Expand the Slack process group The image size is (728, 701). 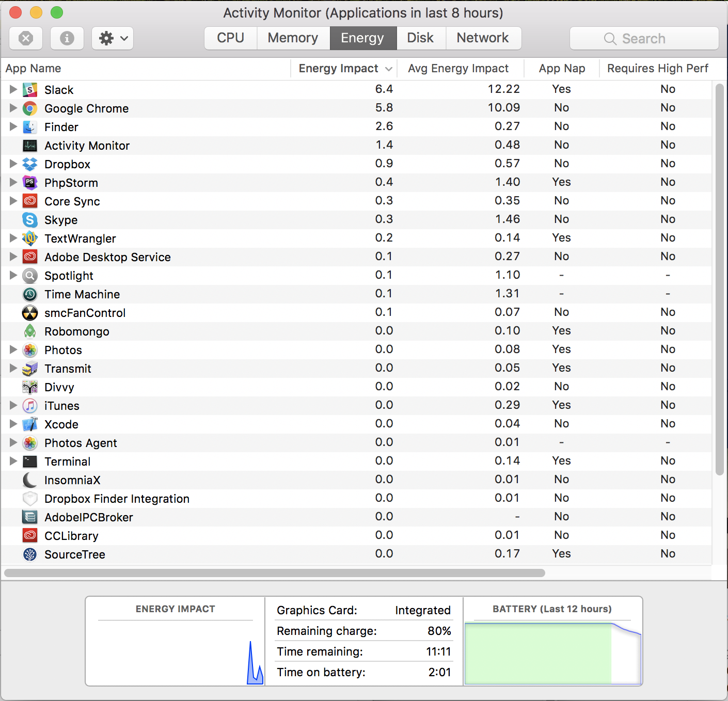(13, 89)
